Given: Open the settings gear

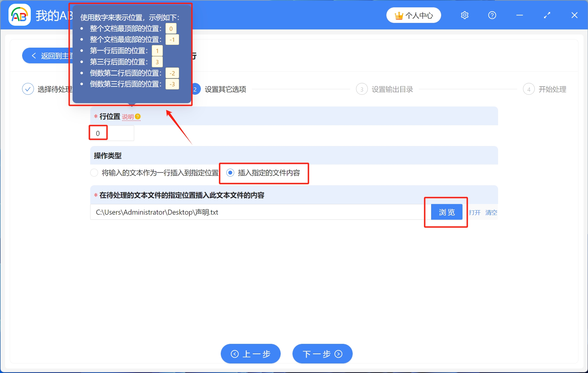Looking at the screenshot, I should point(464,15).
